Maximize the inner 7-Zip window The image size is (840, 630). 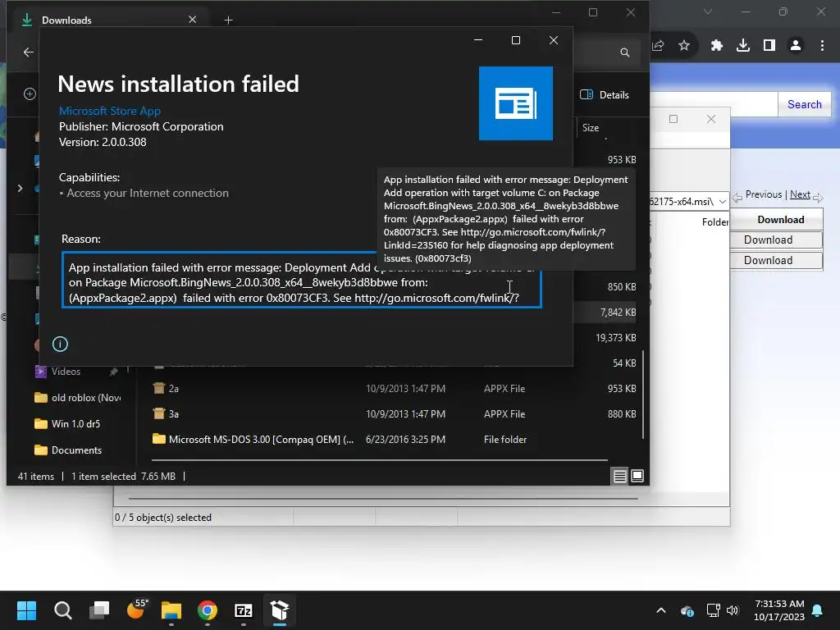[673, 119]
